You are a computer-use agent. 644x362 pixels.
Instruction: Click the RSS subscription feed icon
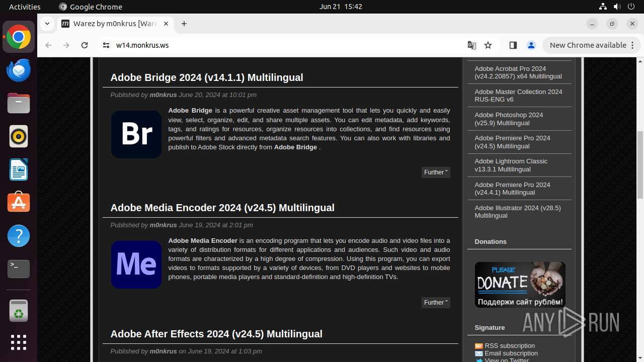[478, 346]
